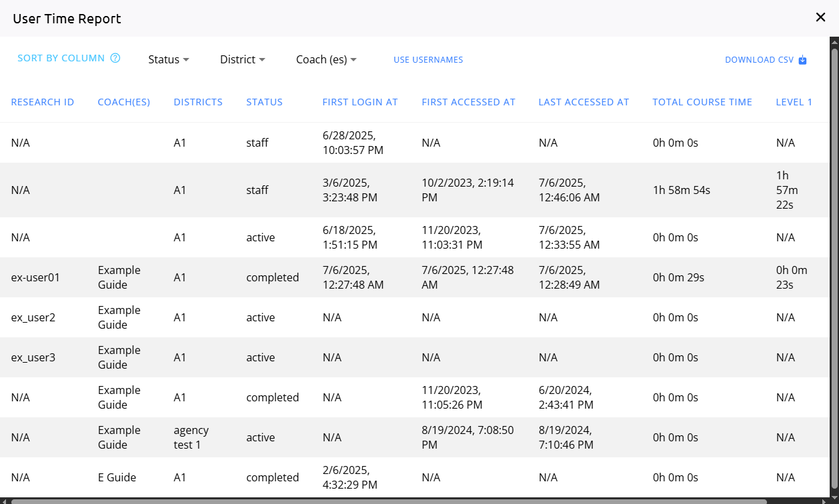Viewport: 839px width, 504px height.
Task: Toggle Use Usernames display
Action: point(428,60)
